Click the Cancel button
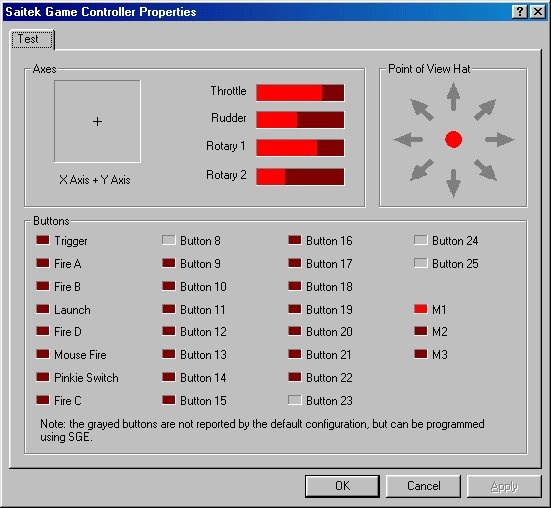 click(x=423, y=486)
